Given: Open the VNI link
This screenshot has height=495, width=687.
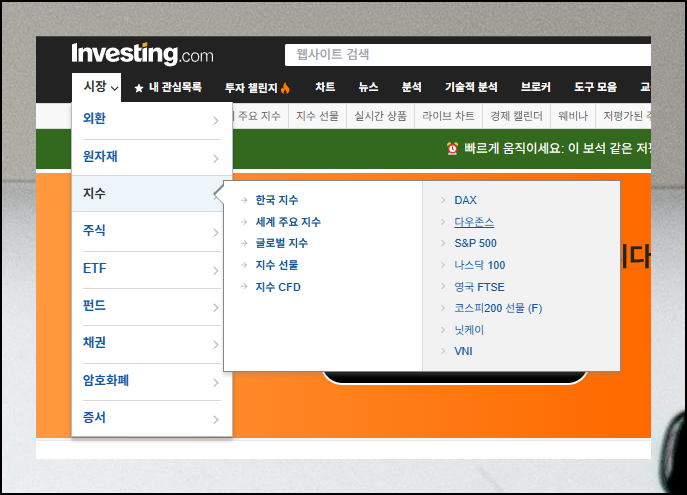Looking at the screenshot, I should (x=463, y=351).
